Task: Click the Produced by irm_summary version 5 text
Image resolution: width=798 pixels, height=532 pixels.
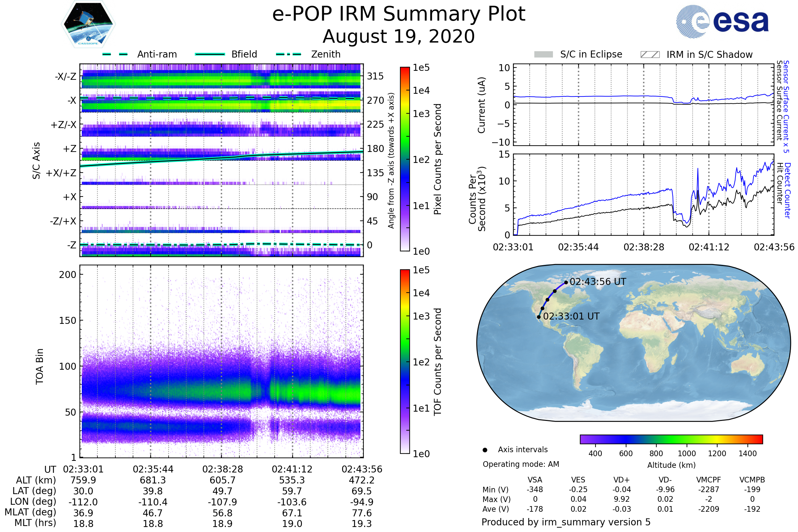Action: [566, 522]
